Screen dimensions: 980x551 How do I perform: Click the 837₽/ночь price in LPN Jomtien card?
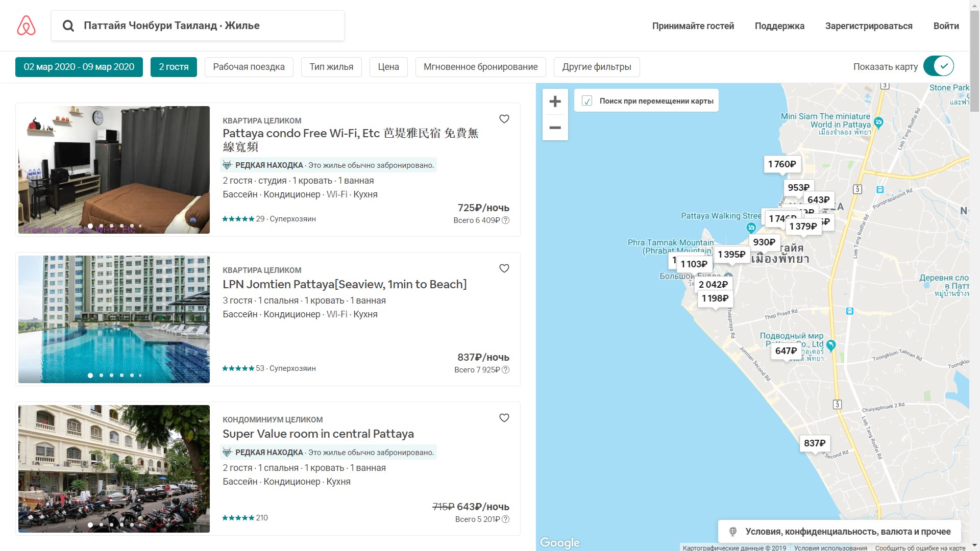(483, 357)
